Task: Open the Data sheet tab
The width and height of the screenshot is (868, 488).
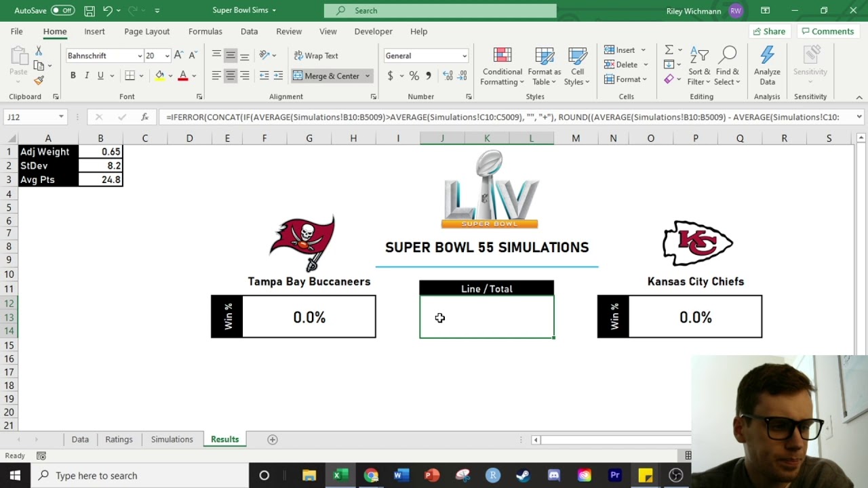Action: pyautogui.click(x=80, y=439)
